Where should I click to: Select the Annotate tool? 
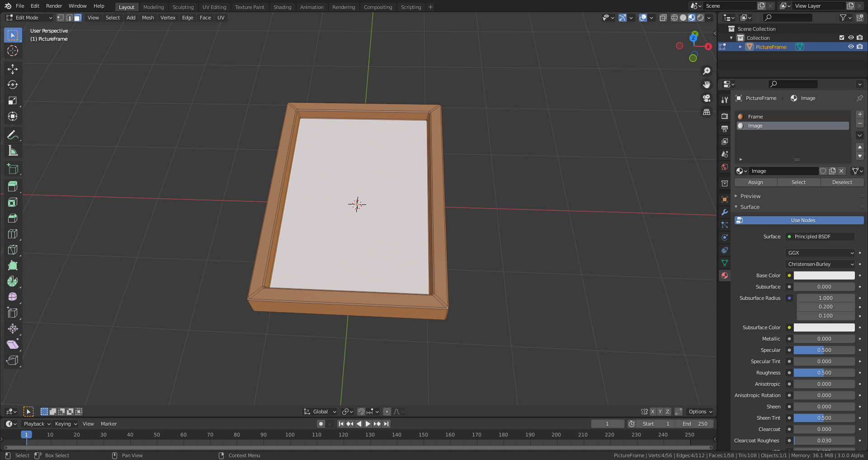click(13, 135)
